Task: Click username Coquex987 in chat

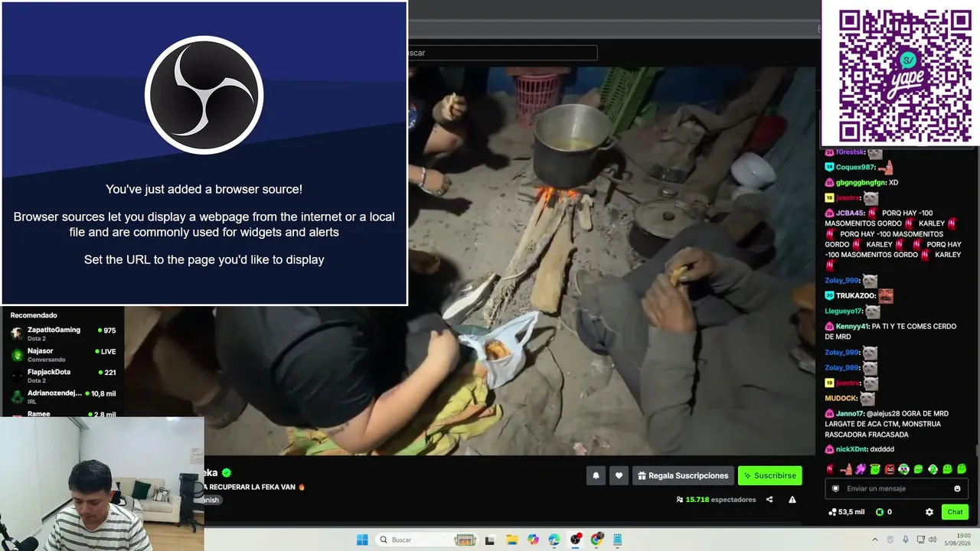Action: point(855,168)
